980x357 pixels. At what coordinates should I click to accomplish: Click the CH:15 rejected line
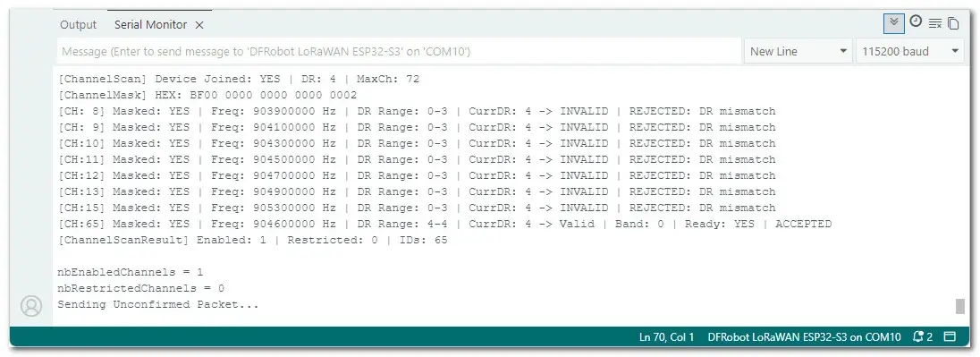417,208
